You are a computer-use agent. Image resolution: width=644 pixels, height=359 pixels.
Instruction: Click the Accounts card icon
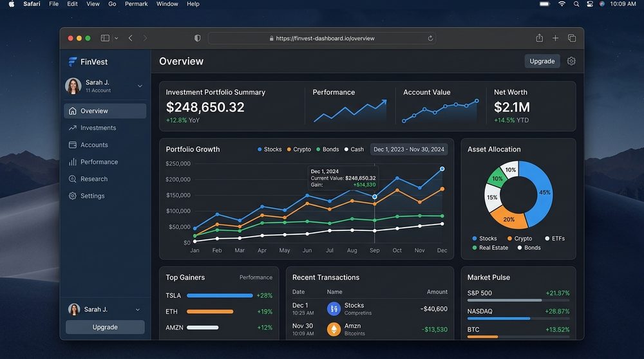(73, 145)
